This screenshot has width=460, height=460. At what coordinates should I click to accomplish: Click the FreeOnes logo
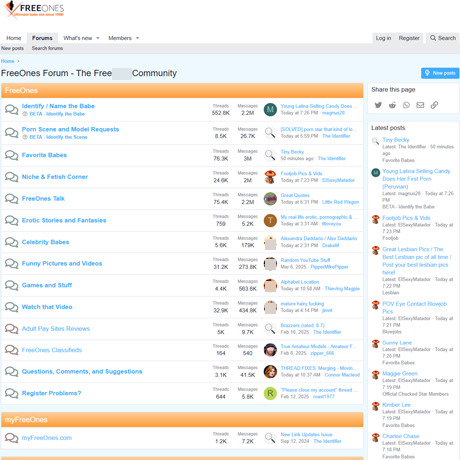[x=34, y=9]
